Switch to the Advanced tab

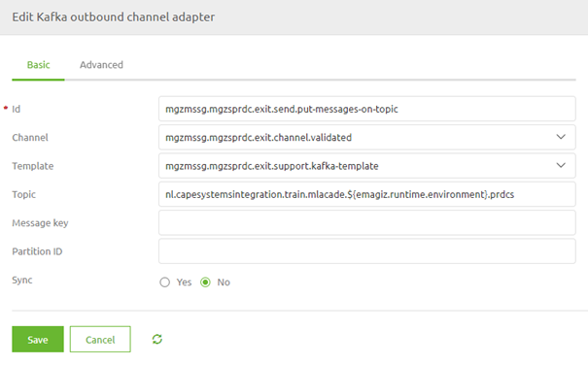(x=101, y=65)
